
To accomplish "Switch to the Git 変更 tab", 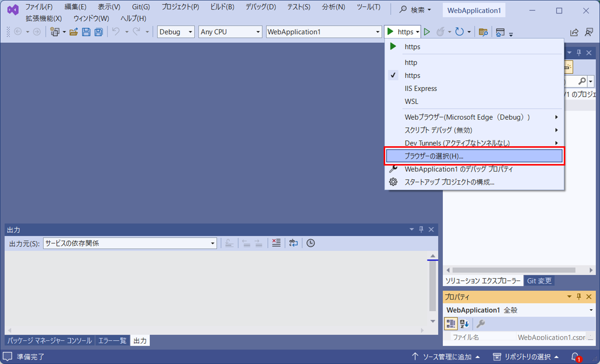I will (x=539, y=281).
